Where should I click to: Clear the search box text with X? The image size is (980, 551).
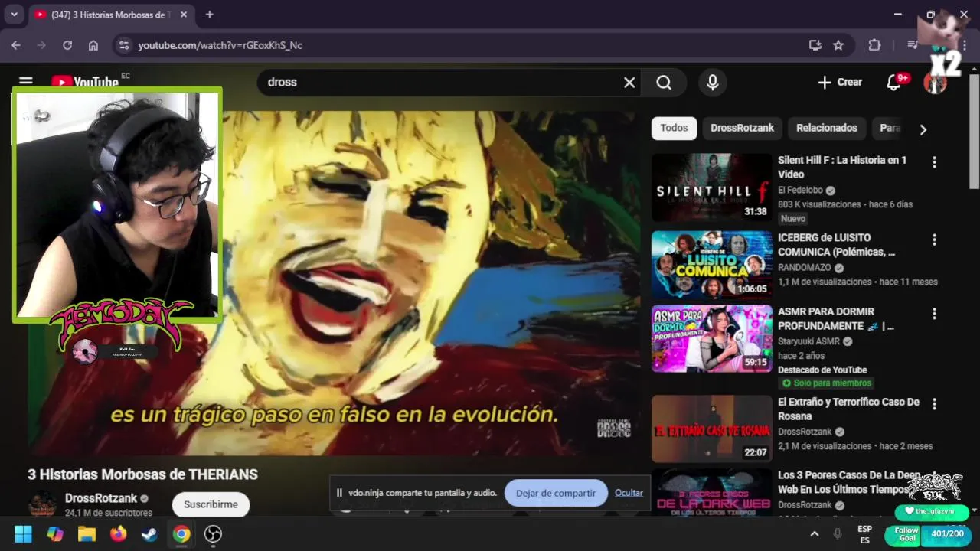coord(629,82)
